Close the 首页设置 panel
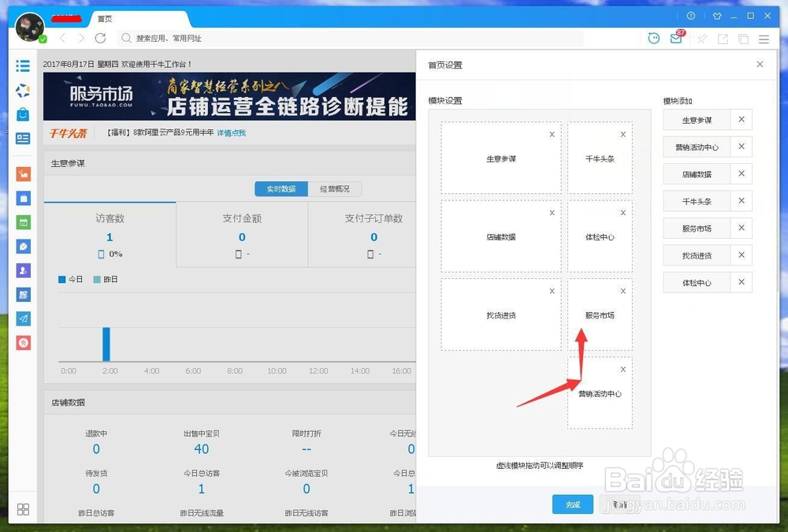This screenshot has width=788, height=532. (x=760, y=65)
